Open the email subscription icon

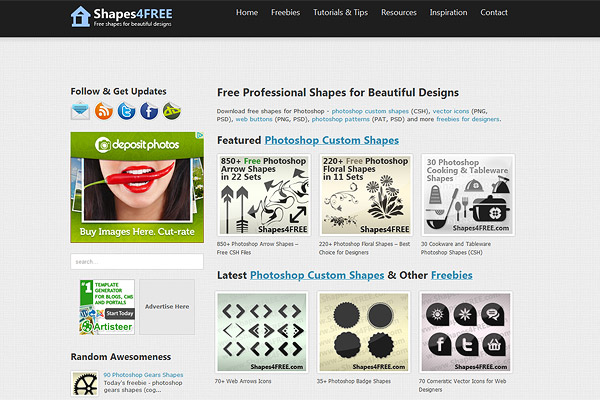(80, 111)
